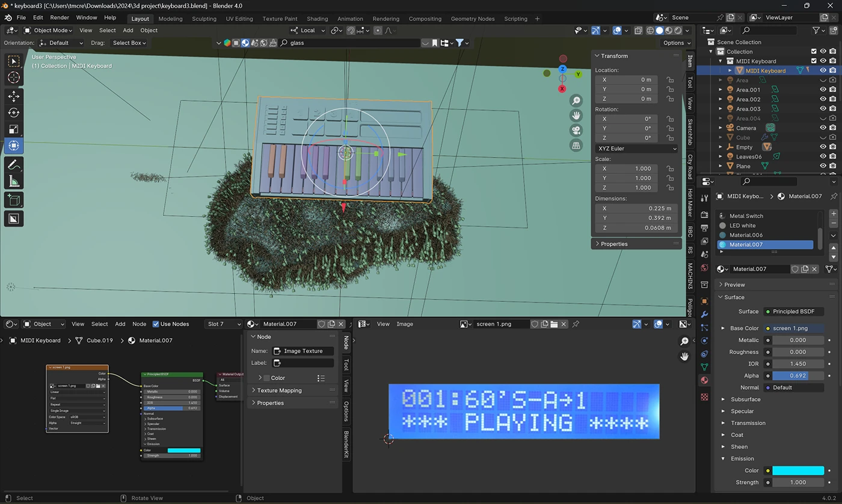Image resolution: width=842 pixels, height=504 pixels.
Task: Switch perspective/orthographic view with the grid icon
Action: point(576,146)
